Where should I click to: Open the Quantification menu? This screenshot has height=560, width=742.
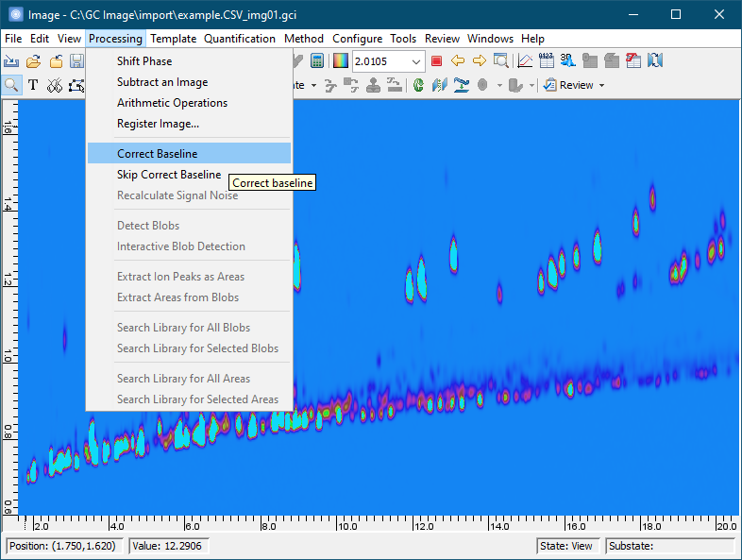pyautogui.click(x=240, y=39)
